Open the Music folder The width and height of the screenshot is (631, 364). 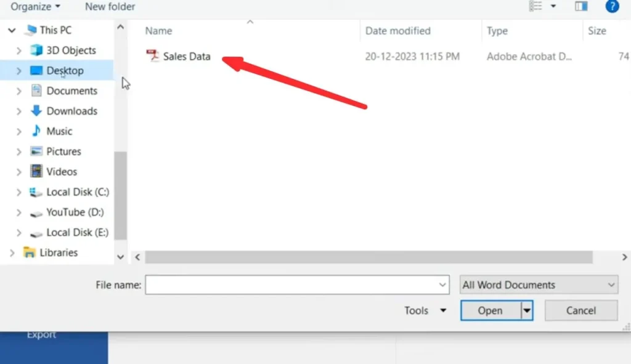tap(59, 131)
